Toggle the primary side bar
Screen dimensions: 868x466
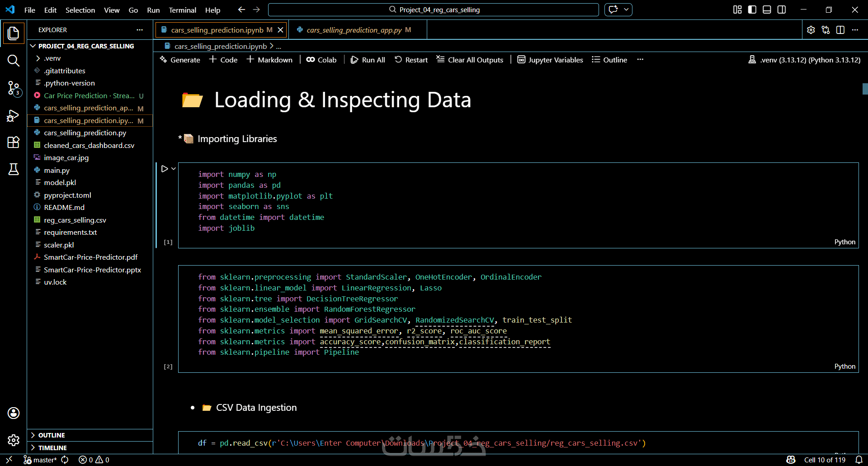pyautogui.click(x=752, y=10)
